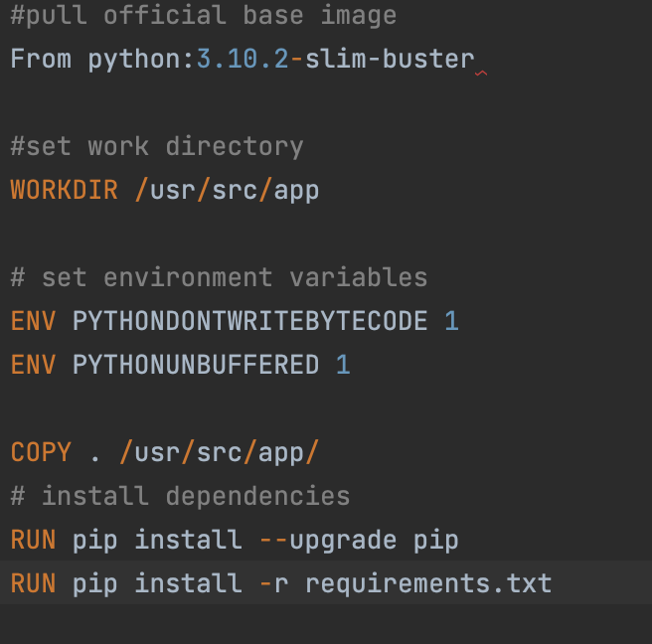This screenshot has height=644, width=652.
Task: Click the comment '# install dependencies'
Action: coord(180,496)
